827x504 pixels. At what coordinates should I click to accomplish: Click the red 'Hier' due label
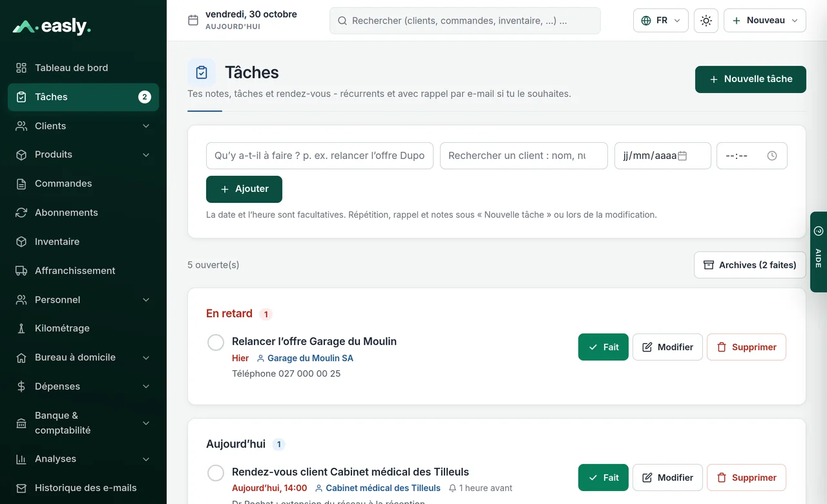(x=240, y=358)
